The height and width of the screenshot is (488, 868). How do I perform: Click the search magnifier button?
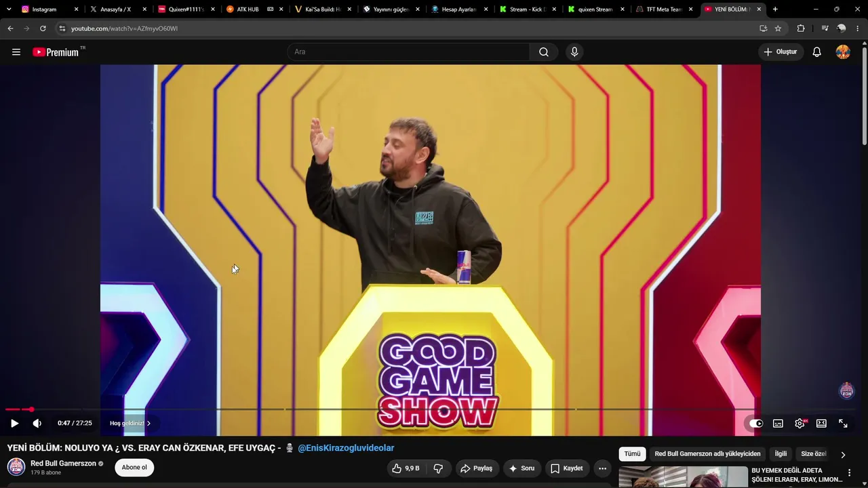(x=544, y=52)
